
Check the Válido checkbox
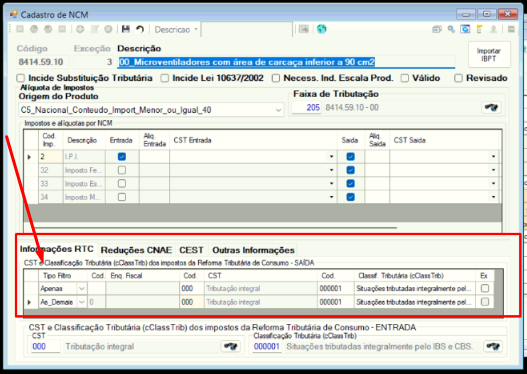405,78
